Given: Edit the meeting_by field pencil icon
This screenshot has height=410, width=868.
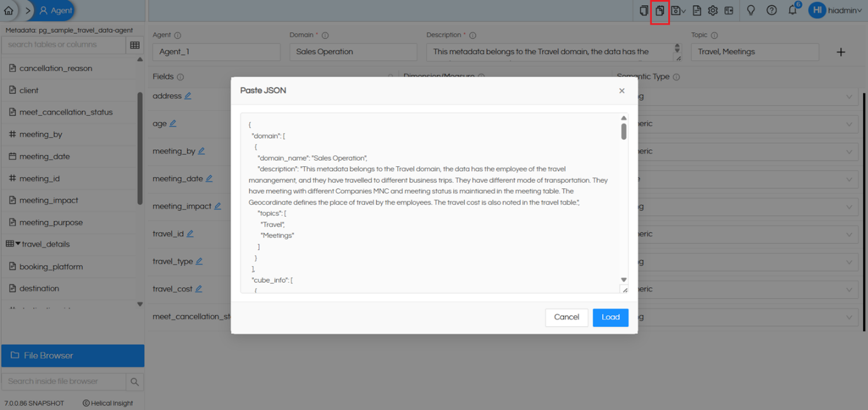Looking at the screenshot, I should coord(202,151).
